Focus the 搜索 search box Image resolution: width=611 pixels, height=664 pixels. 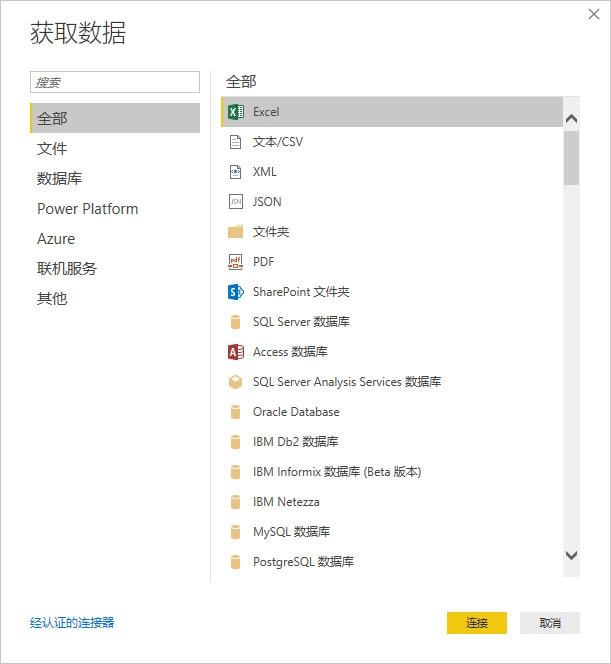(x=115, y=82)
